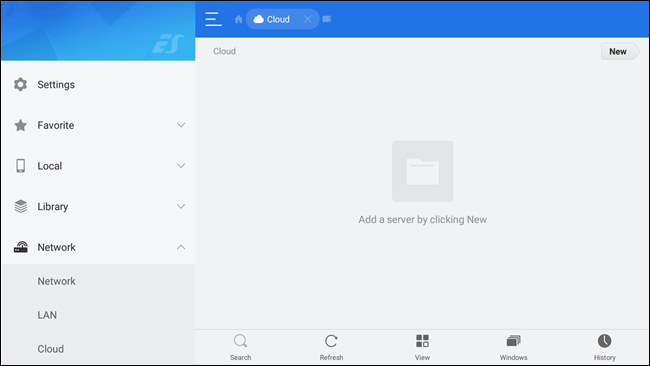Viewport: 650px width, 366px height.
Task: Close the Cloud tab
Action: pos(308,19)
